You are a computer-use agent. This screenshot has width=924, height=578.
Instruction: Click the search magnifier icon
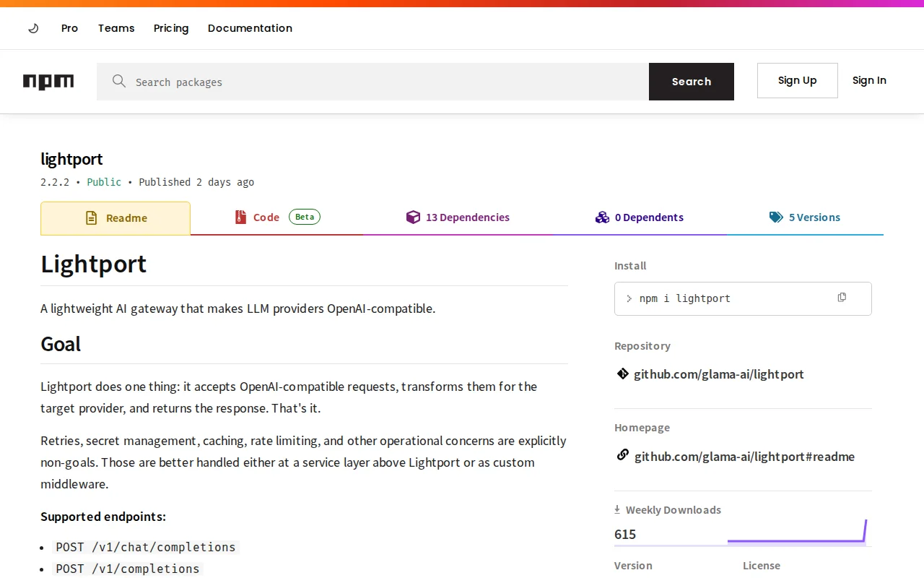coord(119,81)
